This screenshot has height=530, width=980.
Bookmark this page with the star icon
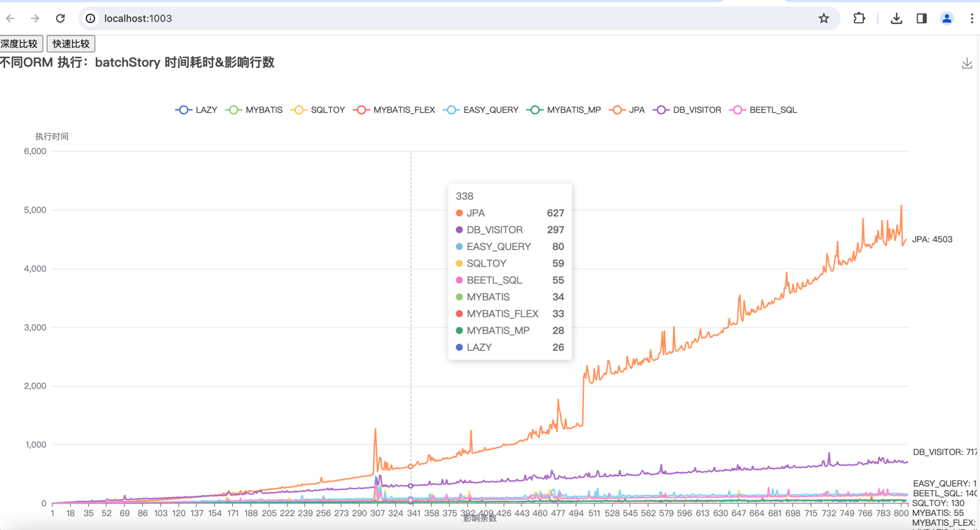[x=824, y=18]
